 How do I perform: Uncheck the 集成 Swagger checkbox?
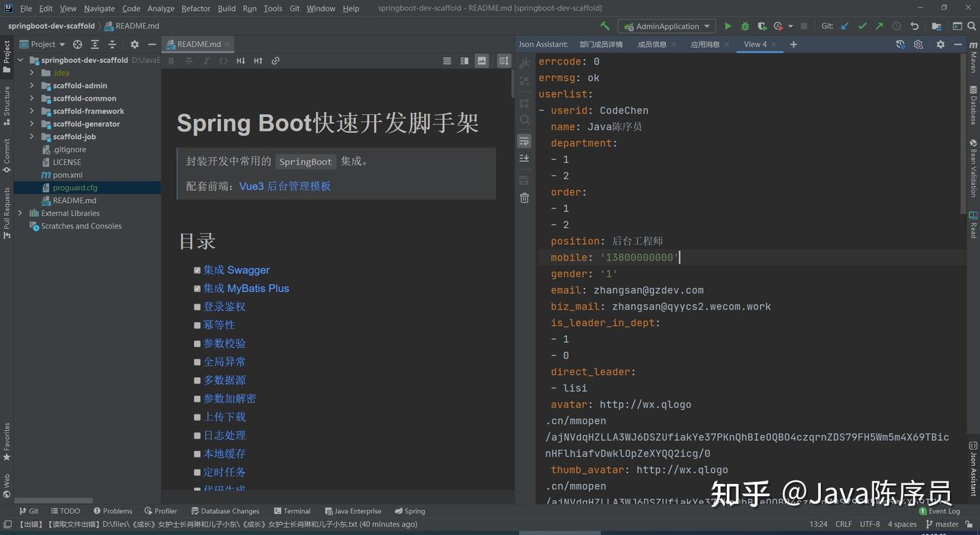(197, 270)
